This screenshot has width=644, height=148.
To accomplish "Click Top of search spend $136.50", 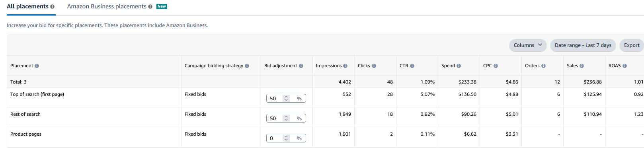I will pyautogui.click(x=467, y=94).
